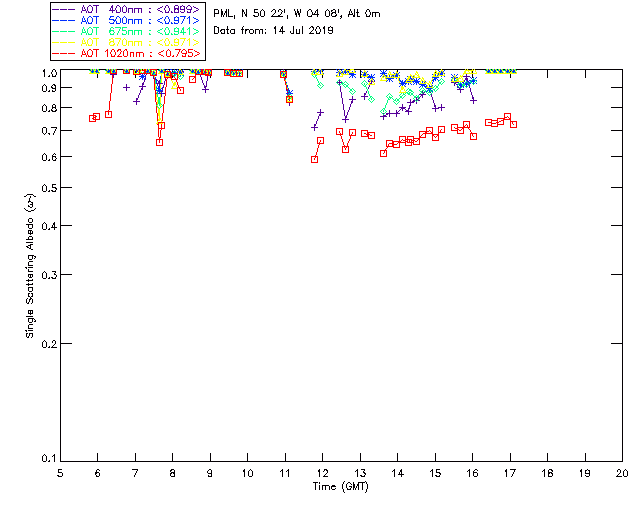Click the y-axis label 0.7
Image resolution: width=640 pixels, height=512 pixels.
[49, 131]
